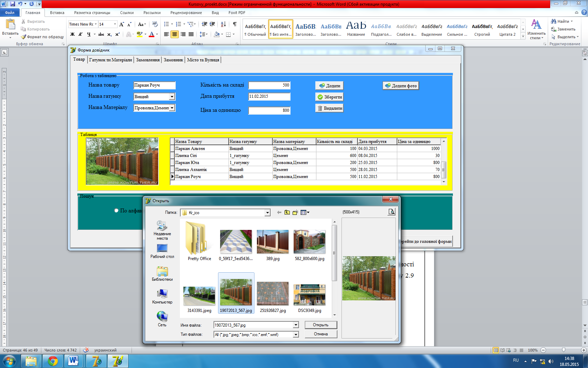The width and height of the screenshot is (588, 368).
Task: Expand the Папка folder dropdown
Action: 267,213
